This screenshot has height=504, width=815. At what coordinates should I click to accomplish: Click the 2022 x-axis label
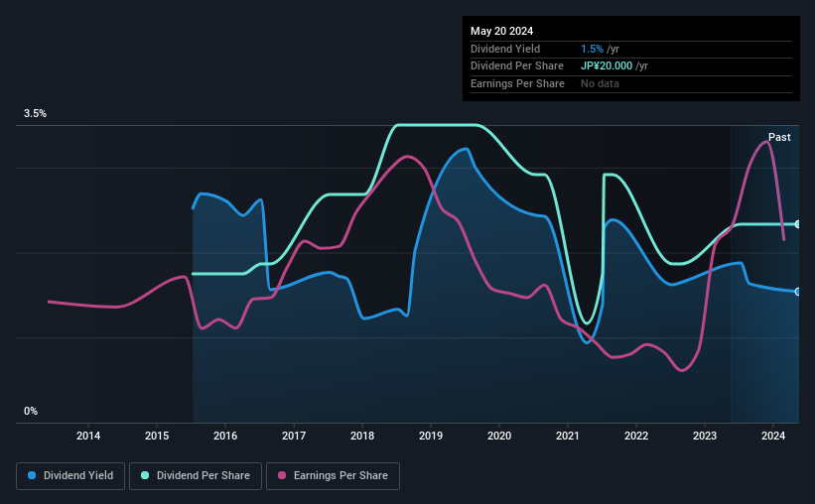coord(636,436)
